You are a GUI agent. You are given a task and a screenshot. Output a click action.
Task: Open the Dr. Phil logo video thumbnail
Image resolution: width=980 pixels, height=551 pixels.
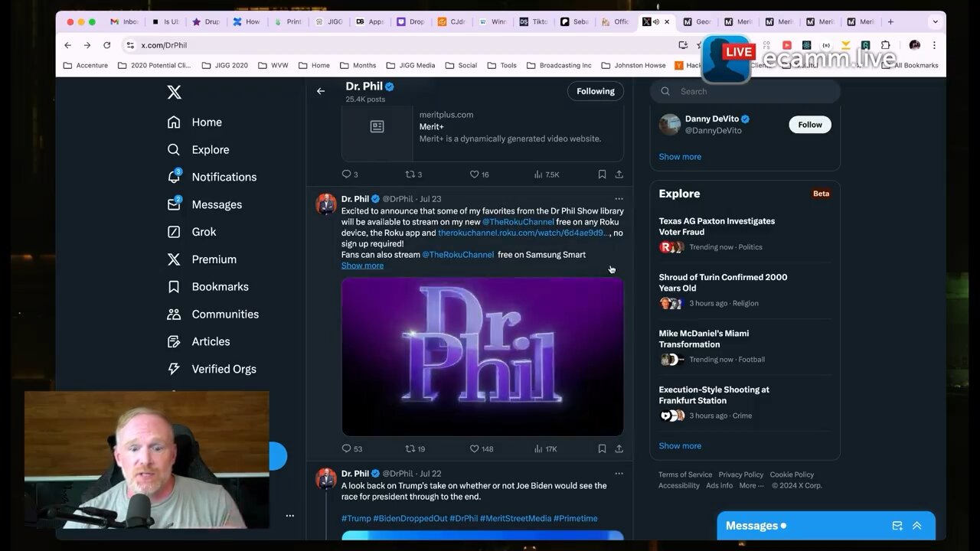482,357
